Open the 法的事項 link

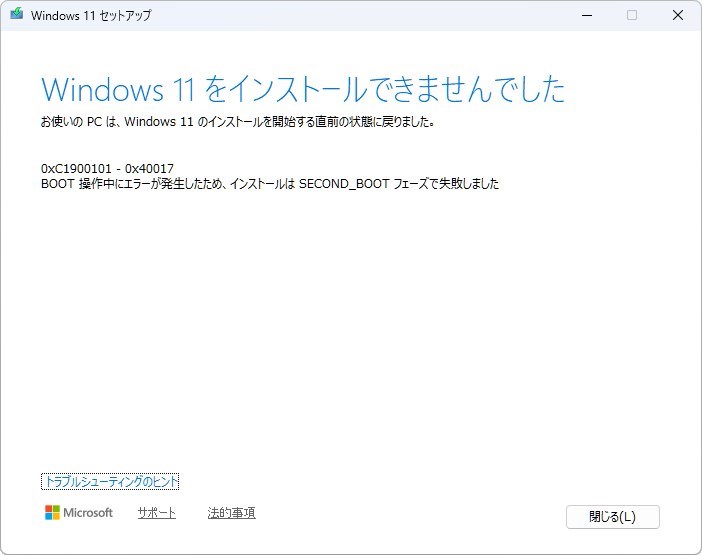coord(231,512)
